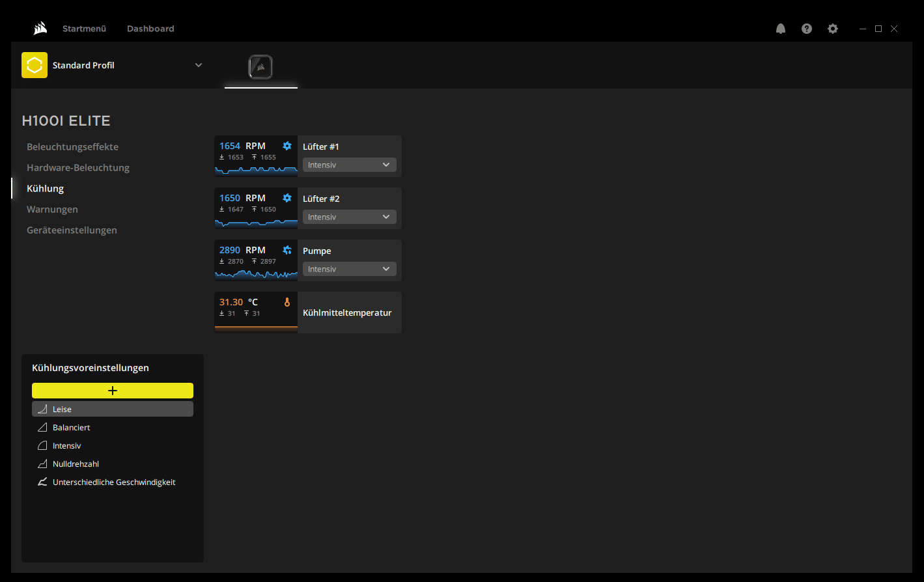Expand the Standard Profil dropdown
Viewport: 924px width, 582px height.
point(199,65)
